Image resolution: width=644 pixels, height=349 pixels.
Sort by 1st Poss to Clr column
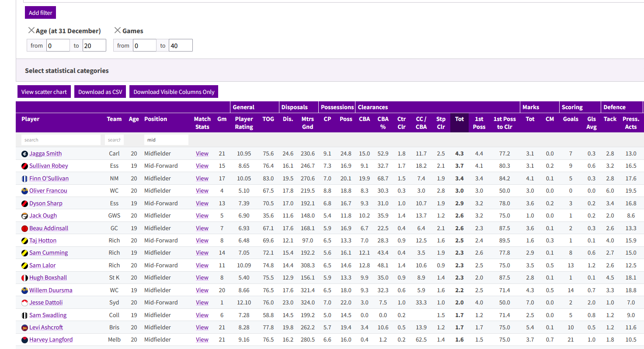pyautogui.click(x=505, y=123)
